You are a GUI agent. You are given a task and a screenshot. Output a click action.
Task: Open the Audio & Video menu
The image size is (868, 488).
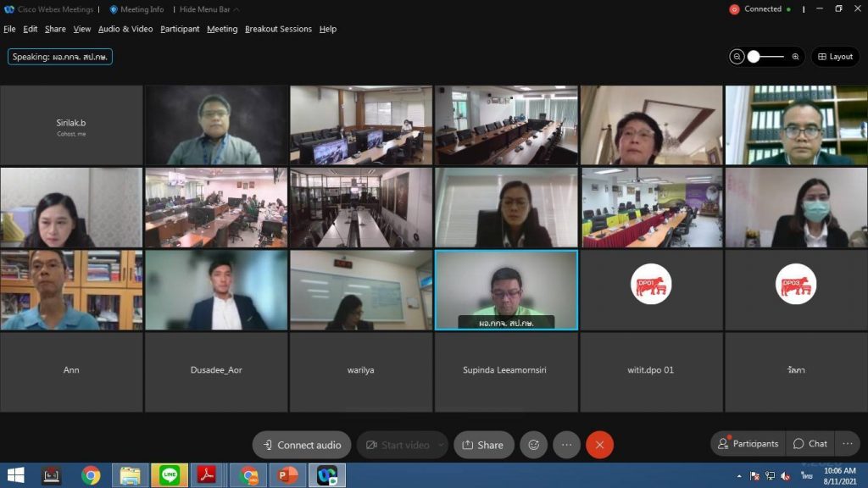(125, 29)
